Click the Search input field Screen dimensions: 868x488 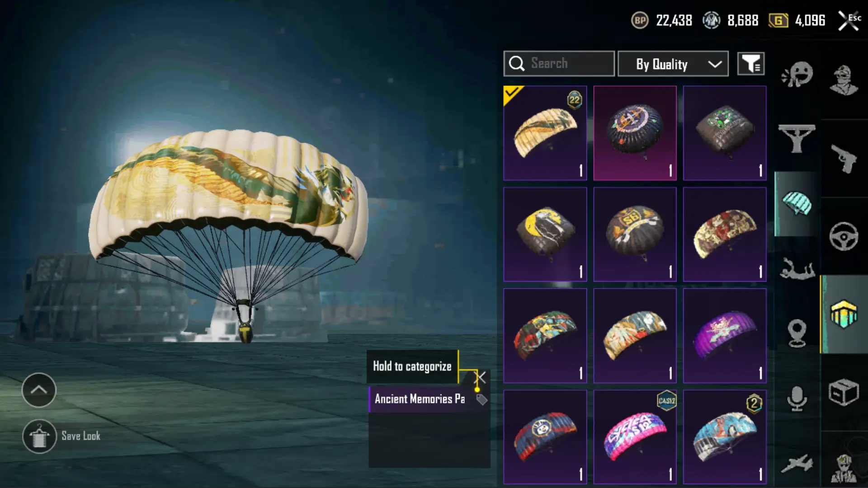click(x=559, y=64)
